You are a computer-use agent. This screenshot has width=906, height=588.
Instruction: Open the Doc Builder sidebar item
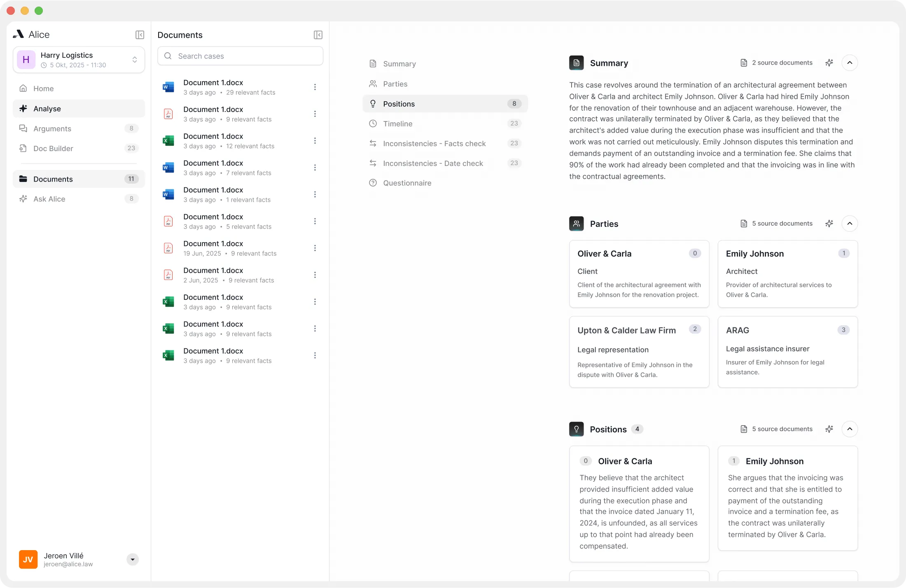(53, 149)
